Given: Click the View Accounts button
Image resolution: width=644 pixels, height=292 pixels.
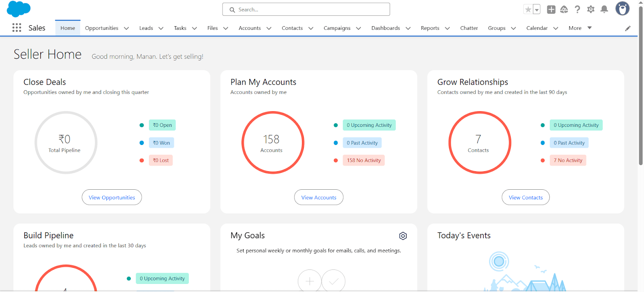Looking at the screenshot, I should (x=319, y=197).
